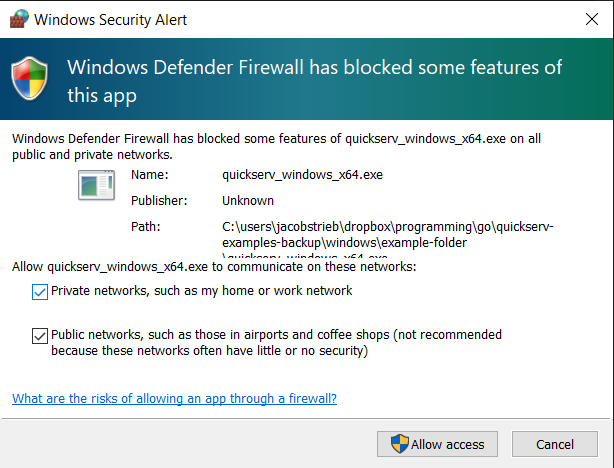614x468 pixels.
Task: Click the app name value quickserv_windows_x64.exe
Action: 303,175
